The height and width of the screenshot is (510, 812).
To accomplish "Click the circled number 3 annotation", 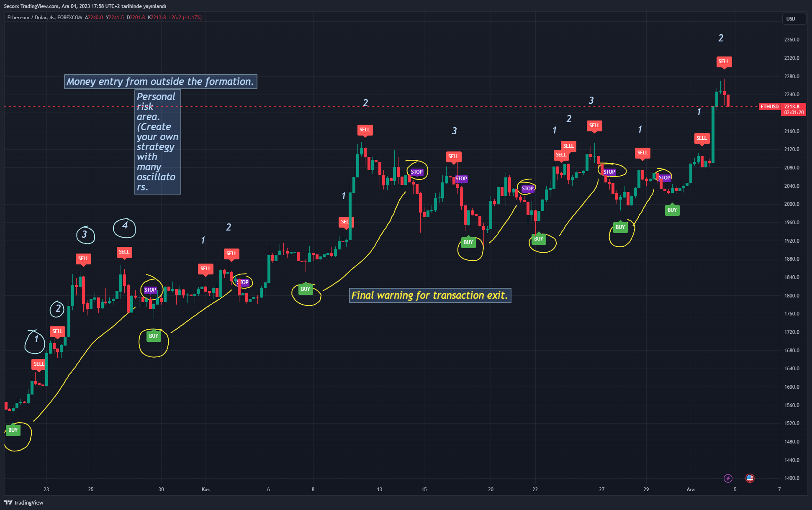I will (x=85, y=234).
